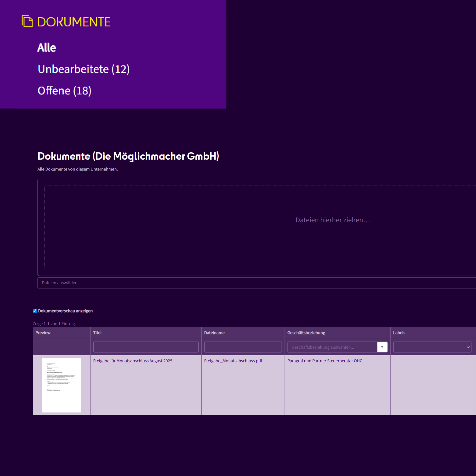Sort table by Dateiname column header
Image resolution: width=476 pixels, height=476 pixels.
coord(214,333)
